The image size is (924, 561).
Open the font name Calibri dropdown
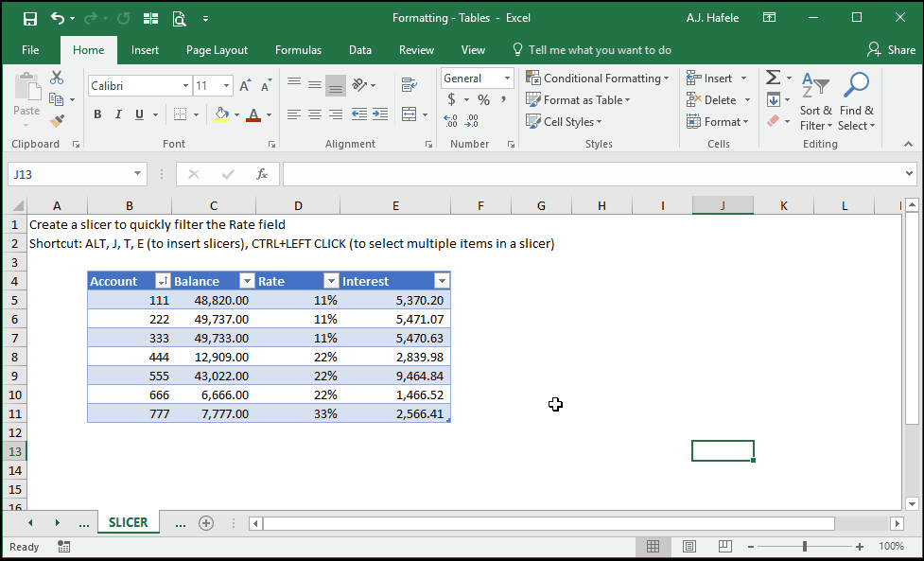[x=185, y=86]
